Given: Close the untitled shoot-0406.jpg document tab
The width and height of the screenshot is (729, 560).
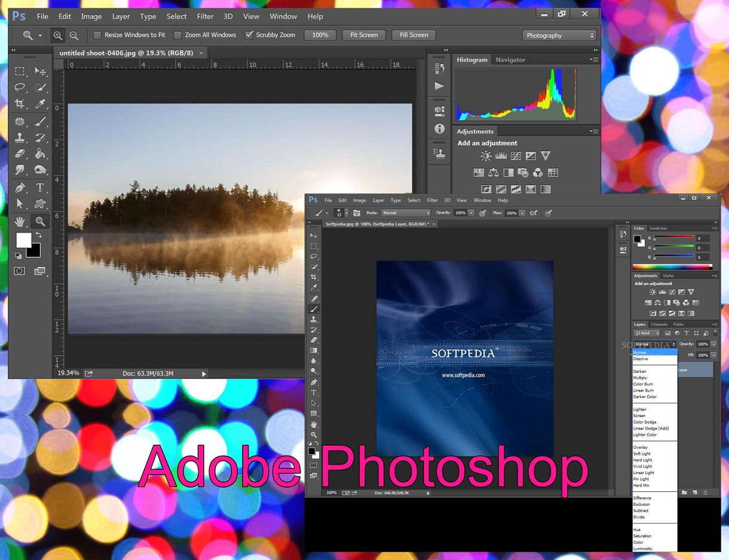Looking at the screenshot, I should pos(201,53).
